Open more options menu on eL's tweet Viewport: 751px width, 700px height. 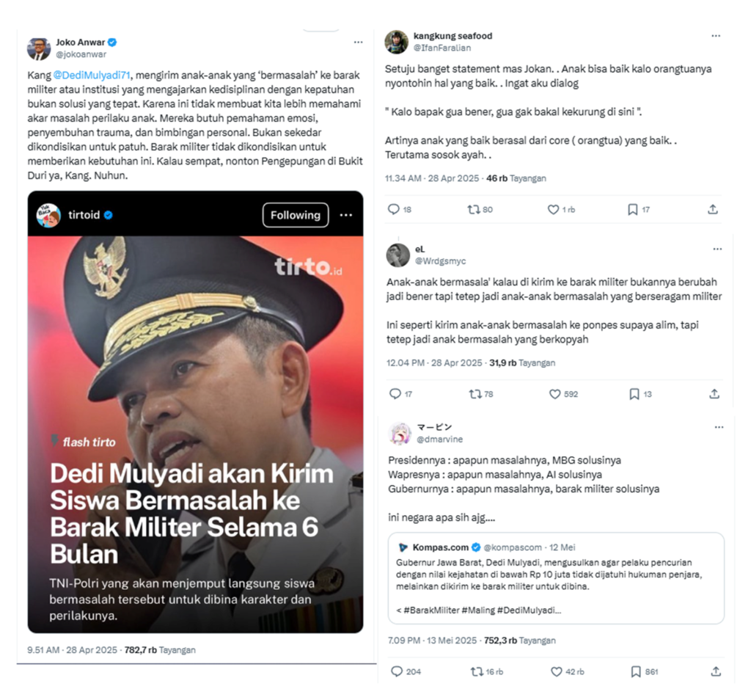tap(717, 249)
